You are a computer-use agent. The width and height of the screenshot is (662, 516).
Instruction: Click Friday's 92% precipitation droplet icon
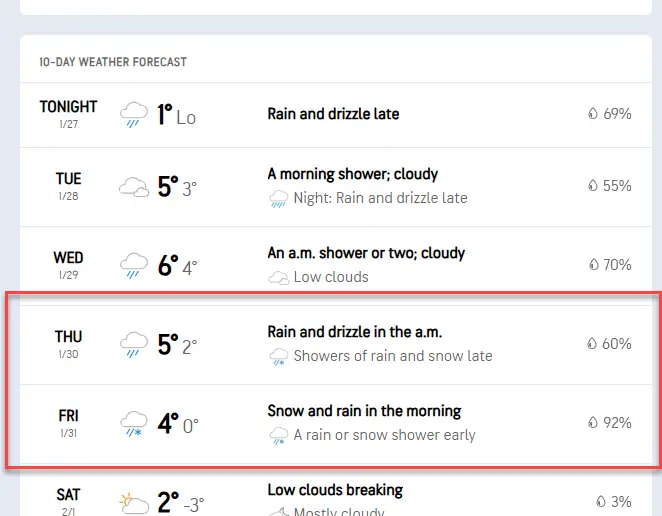coord(593,423)
